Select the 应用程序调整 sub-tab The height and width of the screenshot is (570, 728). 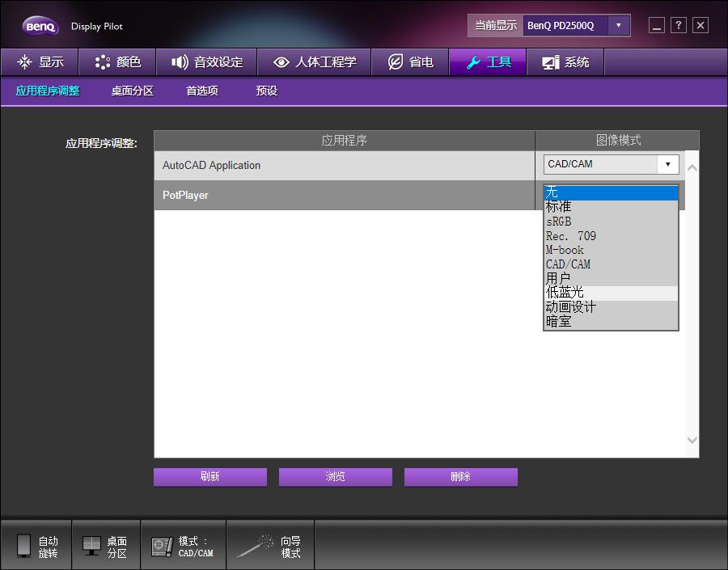tap(48, 91)
